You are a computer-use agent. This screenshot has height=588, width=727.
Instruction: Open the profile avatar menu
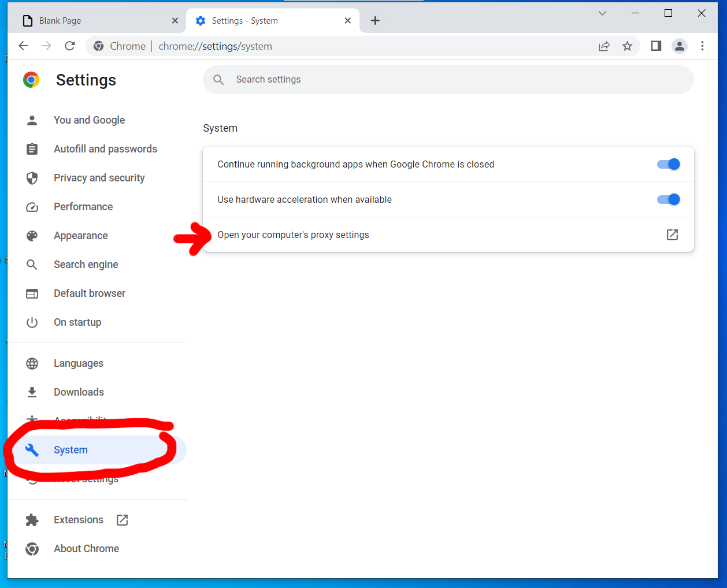(680, 46)
